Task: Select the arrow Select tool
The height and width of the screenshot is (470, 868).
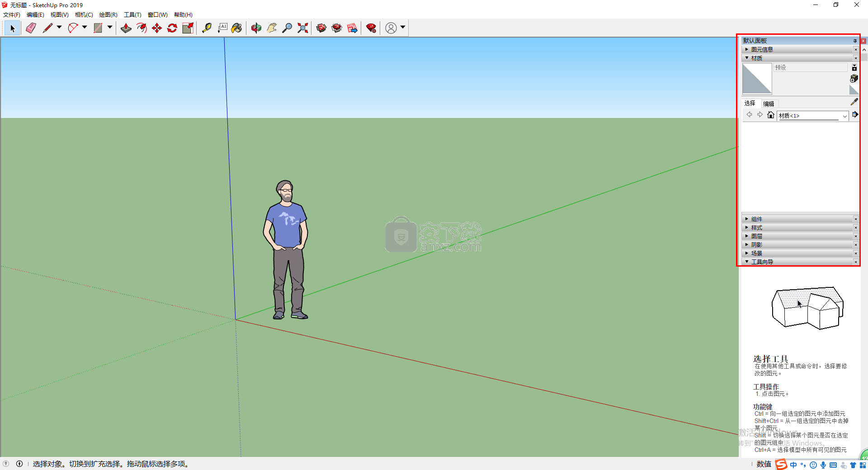Action: [x=13, y=28]
